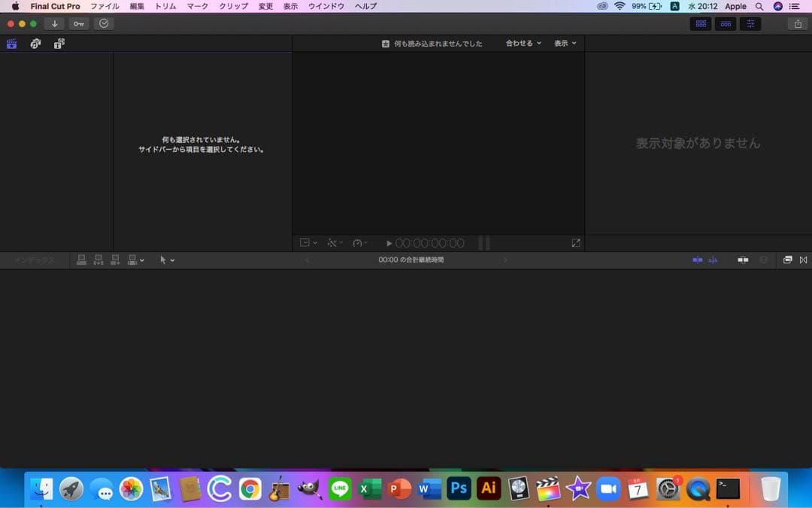Enter full-screen playback from the viewer
The image size is (812, 508).
pyautogui.click(x=576, y=242)
